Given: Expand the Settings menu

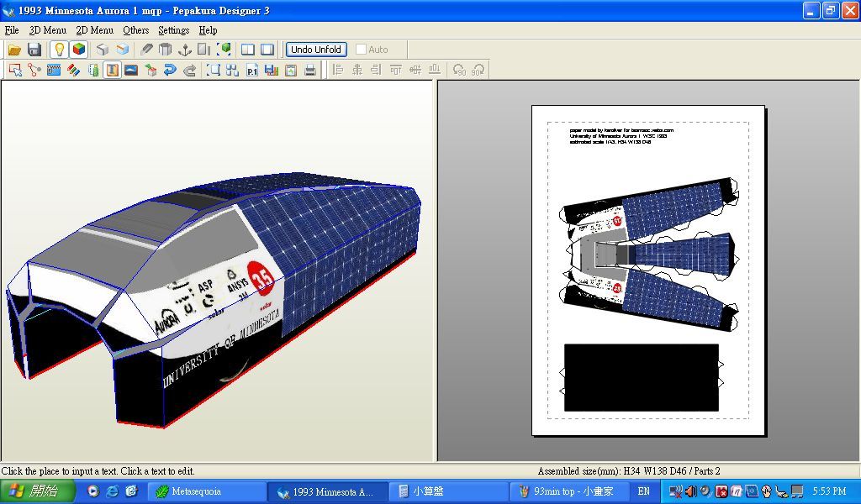Looking at the screenshot, I should [x=173, y=30].
